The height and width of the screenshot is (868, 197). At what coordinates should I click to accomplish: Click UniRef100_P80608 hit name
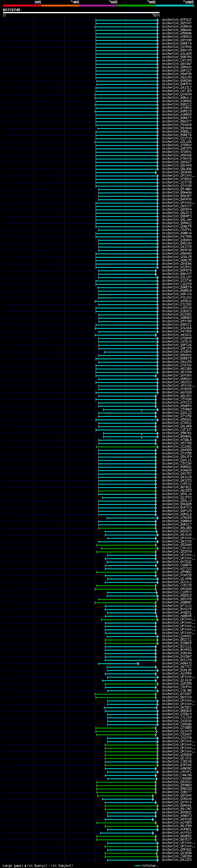click(176, 125)
